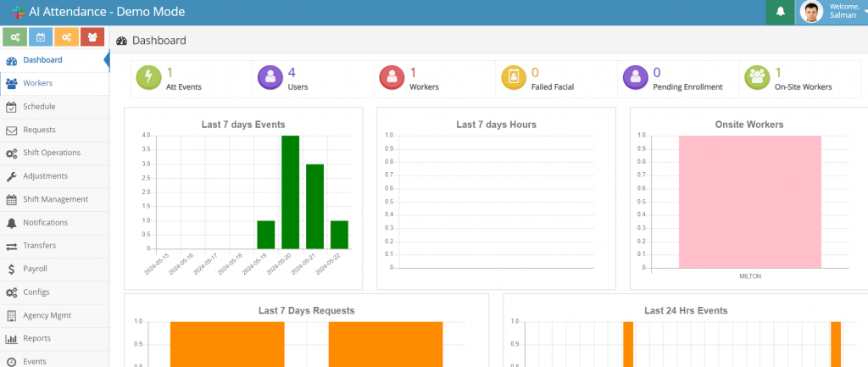
Task: Click the red group shortcut button
Action: tap(92, 37)
